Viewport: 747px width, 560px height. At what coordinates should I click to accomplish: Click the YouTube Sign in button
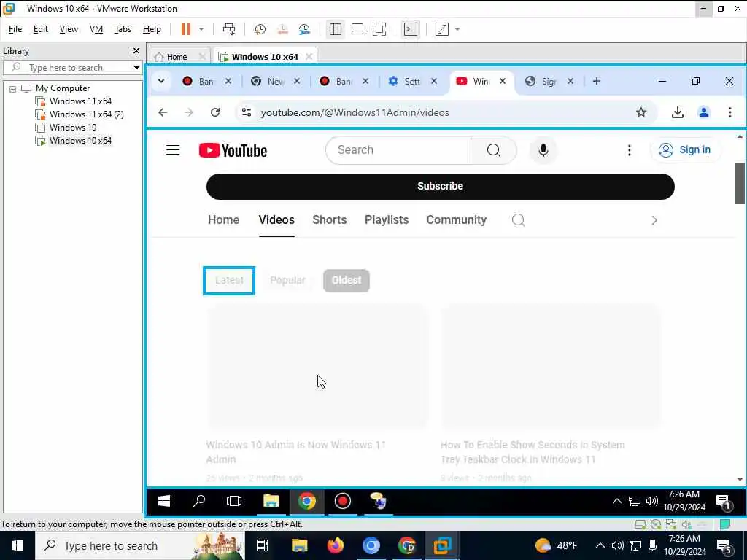[684, 150]
